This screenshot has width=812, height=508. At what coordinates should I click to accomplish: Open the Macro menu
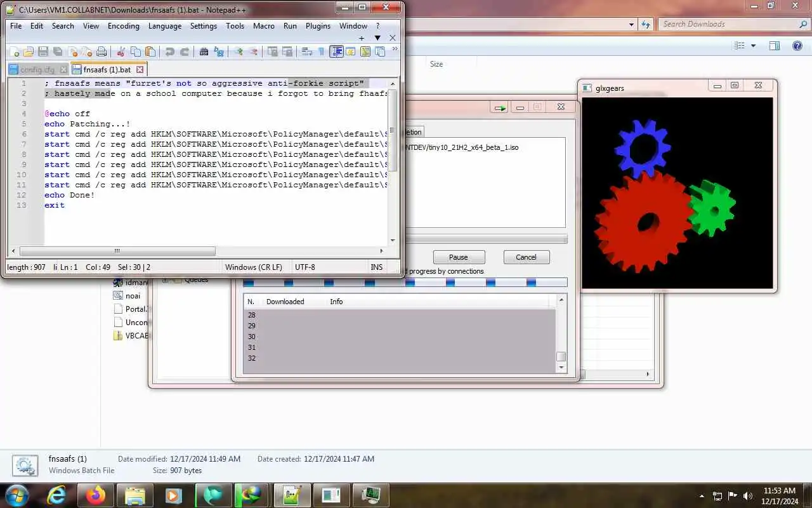tap(264, 26)
